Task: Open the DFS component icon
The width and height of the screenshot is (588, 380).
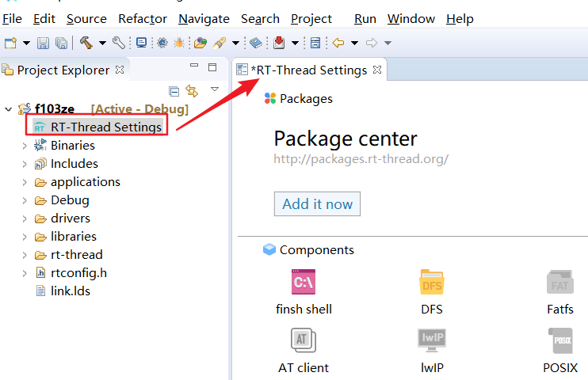Action: (432, 282)
